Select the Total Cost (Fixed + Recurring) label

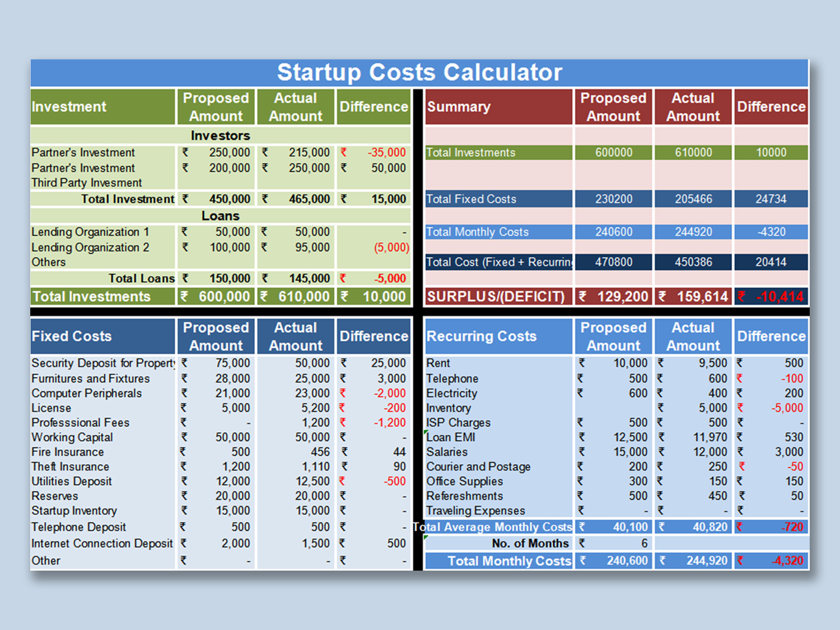[499, 262]
